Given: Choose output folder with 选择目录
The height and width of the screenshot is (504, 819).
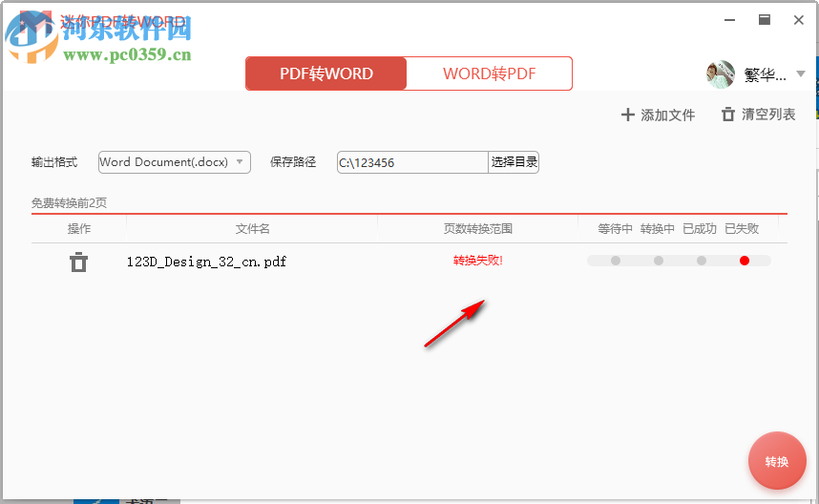Looking at the screenshot, I should tap(514, 162).
